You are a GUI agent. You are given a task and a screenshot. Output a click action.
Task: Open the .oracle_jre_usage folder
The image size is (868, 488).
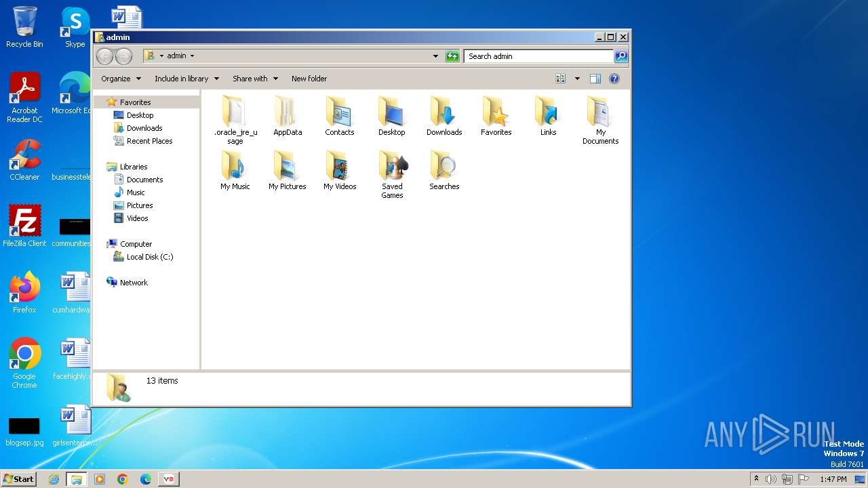click(x=235, y=120)
